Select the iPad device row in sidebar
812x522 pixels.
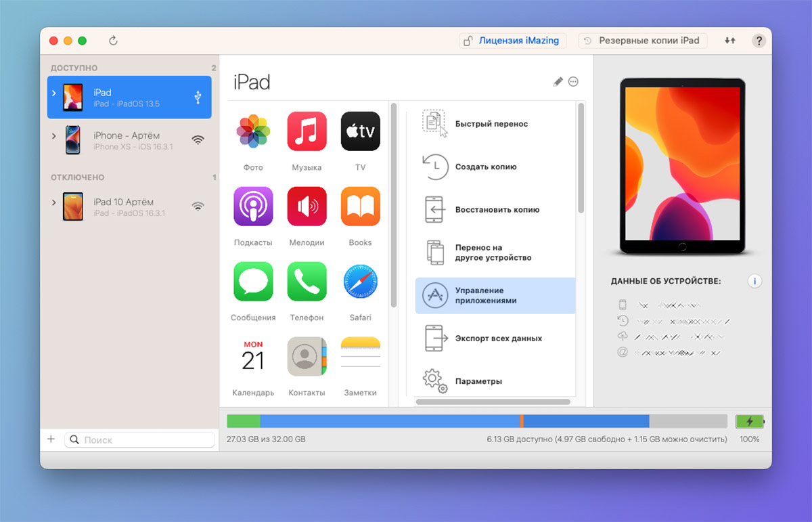129,97
